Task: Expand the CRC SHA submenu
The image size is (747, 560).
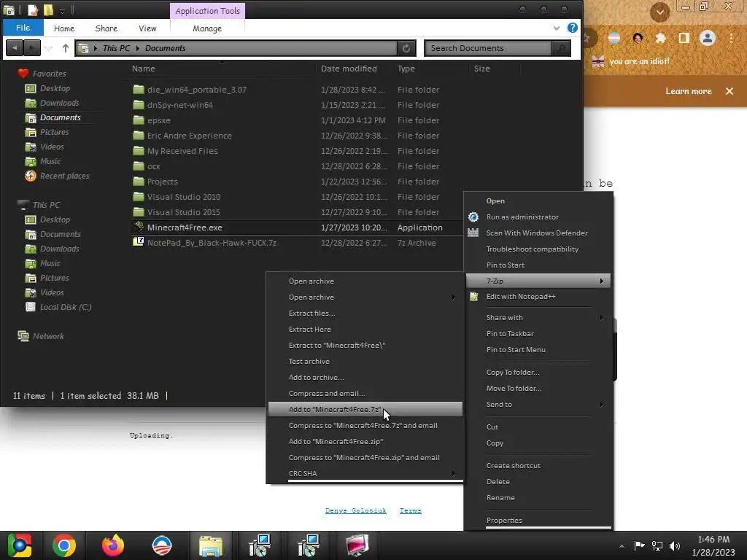Action: click(454, 473)
